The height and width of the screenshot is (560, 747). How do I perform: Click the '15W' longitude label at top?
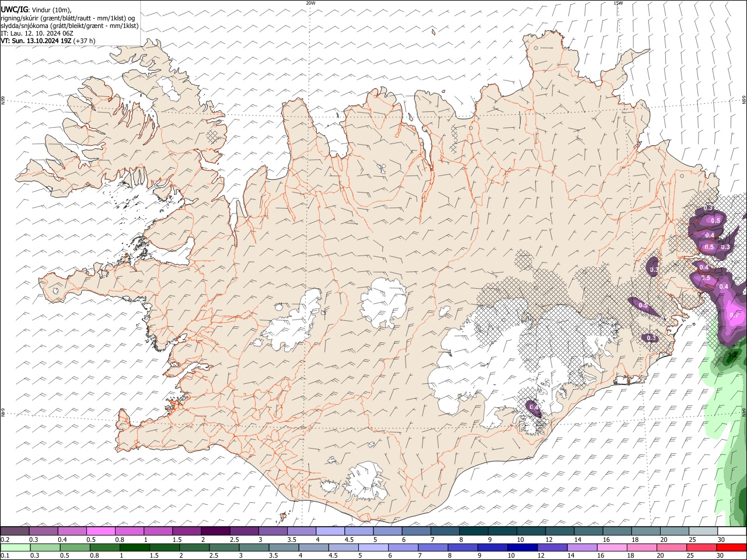point(618,3)
